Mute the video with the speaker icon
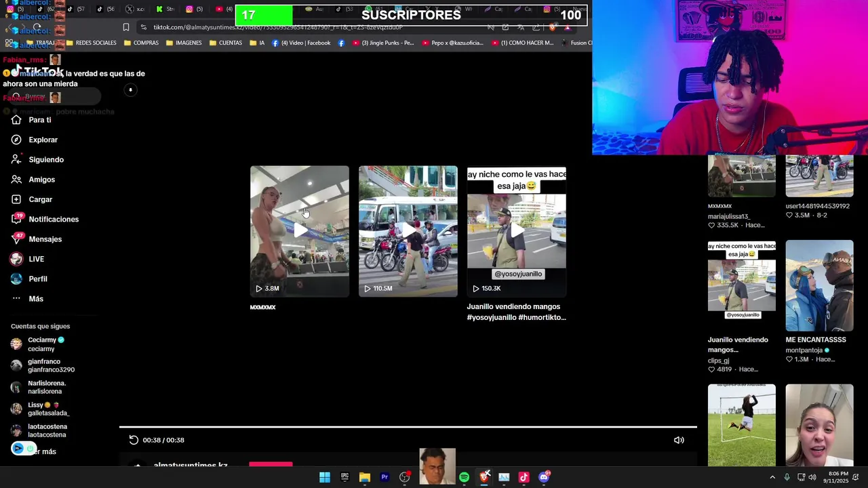This screenshot has width=868, height=488. pos(679,440)
